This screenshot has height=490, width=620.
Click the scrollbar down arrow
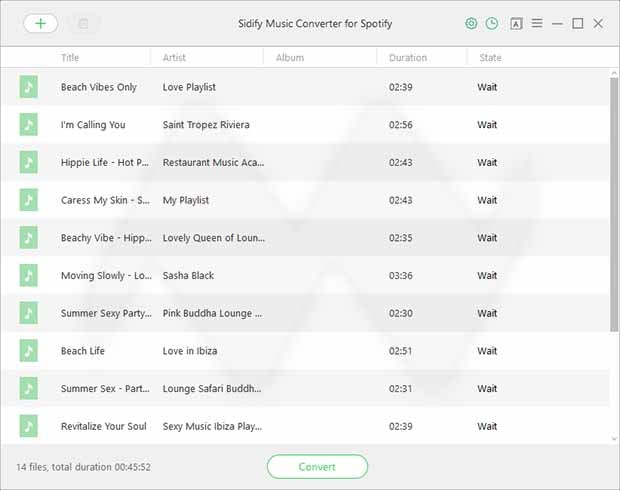tap(614, 439)
